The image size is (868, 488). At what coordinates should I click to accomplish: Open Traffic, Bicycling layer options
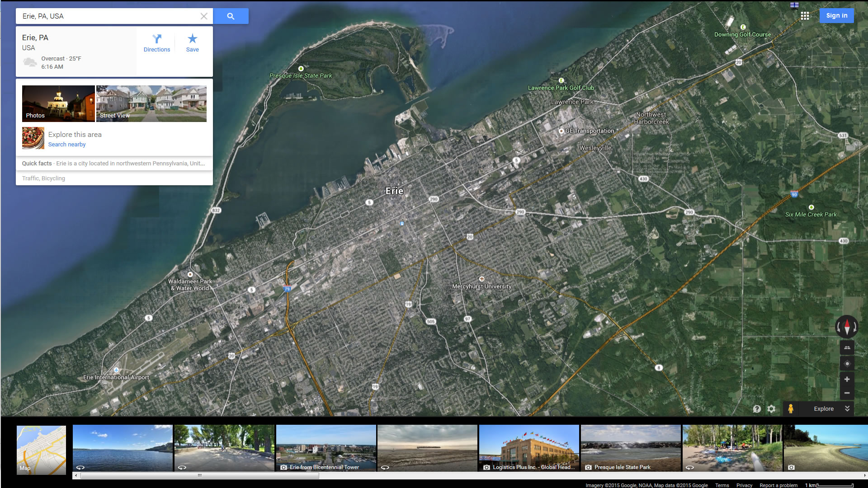point(44,178)
